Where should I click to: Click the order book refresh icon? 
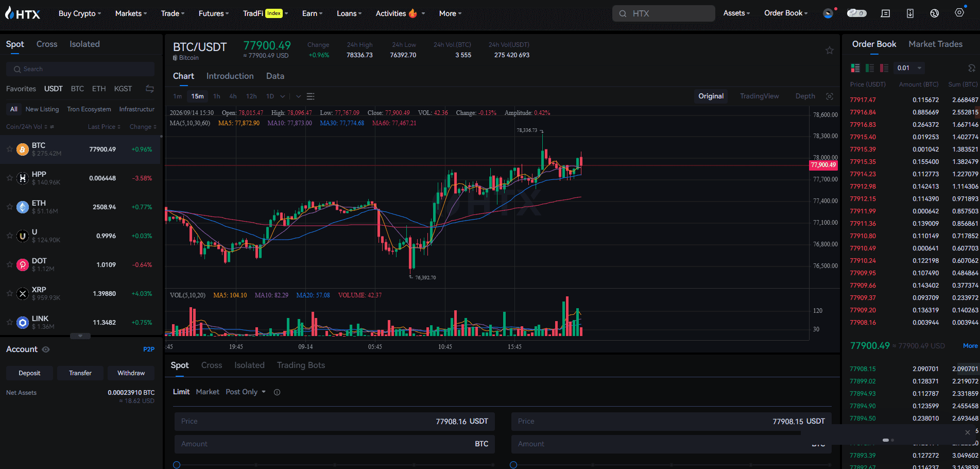click(x=971, y=68)
